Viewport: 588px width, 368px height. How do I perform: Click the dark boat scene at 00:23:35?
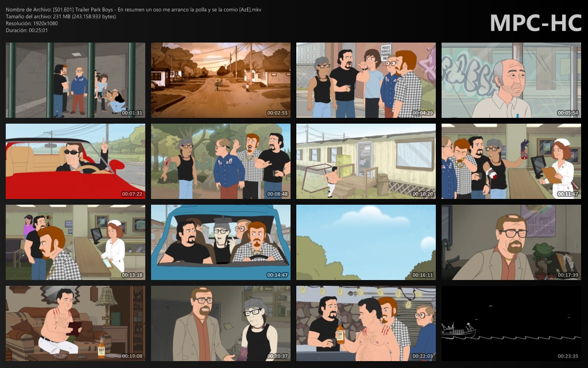pyautogui.click(x=510, y=323)
